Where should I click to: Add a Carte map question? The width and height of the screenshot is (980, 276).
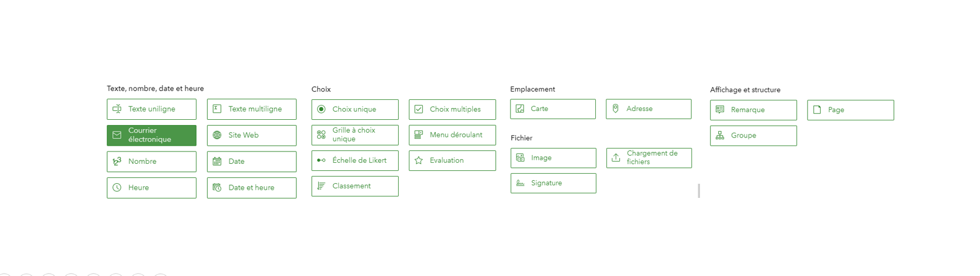click(553, 109)
